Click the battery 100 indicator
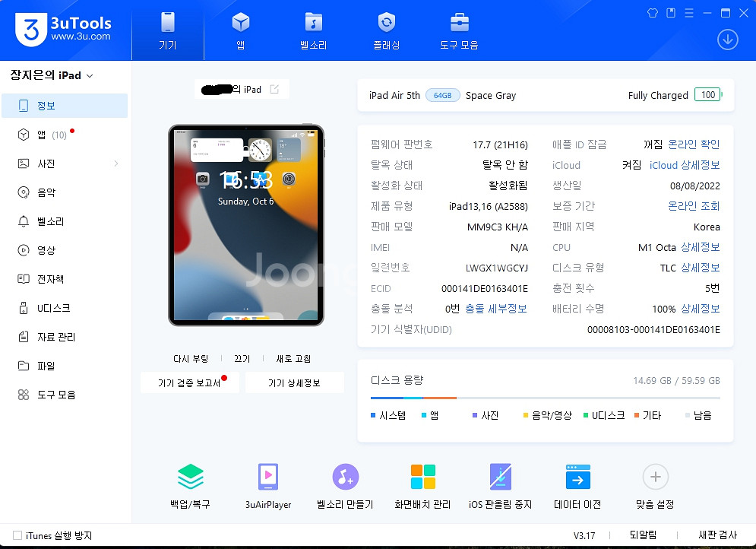Viewport: 756px width, 549px height. 708,95
